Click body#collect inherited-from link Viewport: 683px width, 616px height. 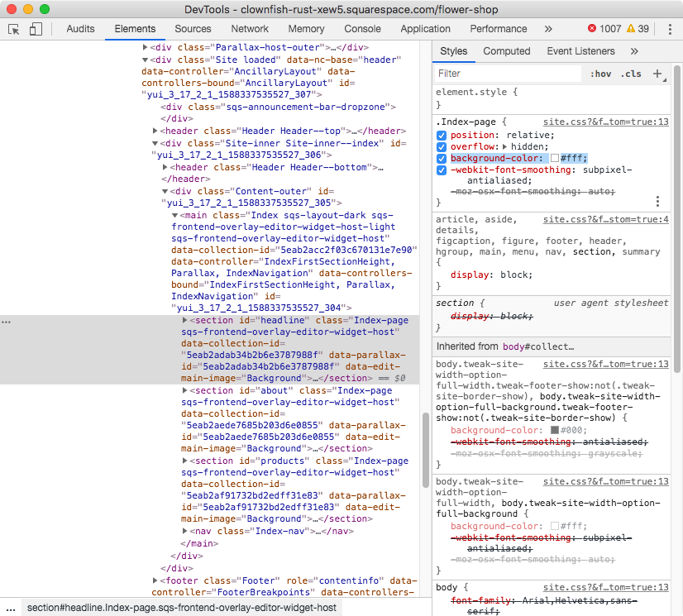tap(538, 346)
